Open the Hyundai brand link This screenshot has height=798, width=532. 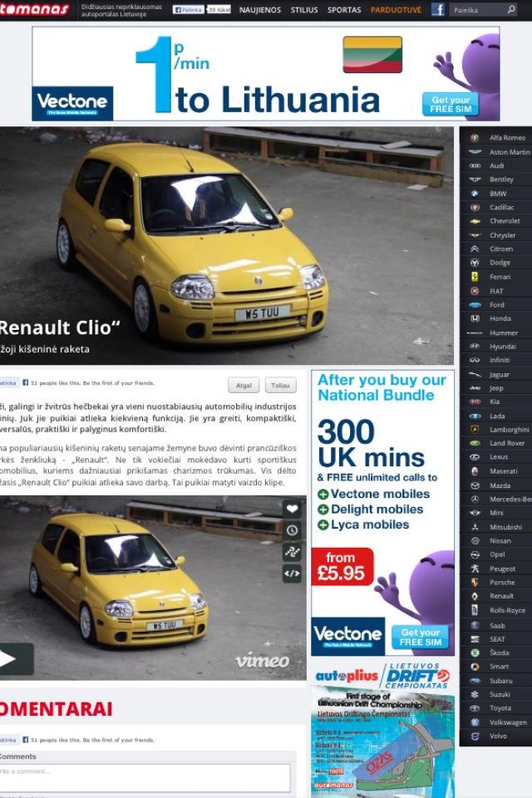(x=502, y=347)
